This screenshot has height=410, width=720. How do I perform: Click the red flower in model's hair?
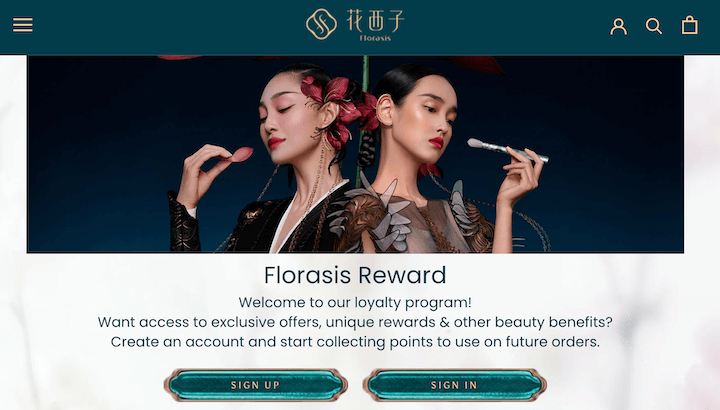click(x=333, y=106)
